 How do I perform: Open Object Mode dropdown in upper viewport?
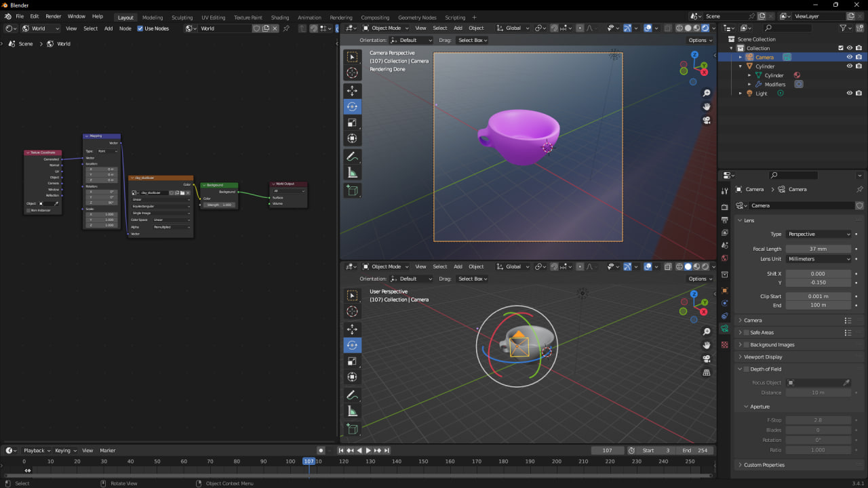(385, 28)
